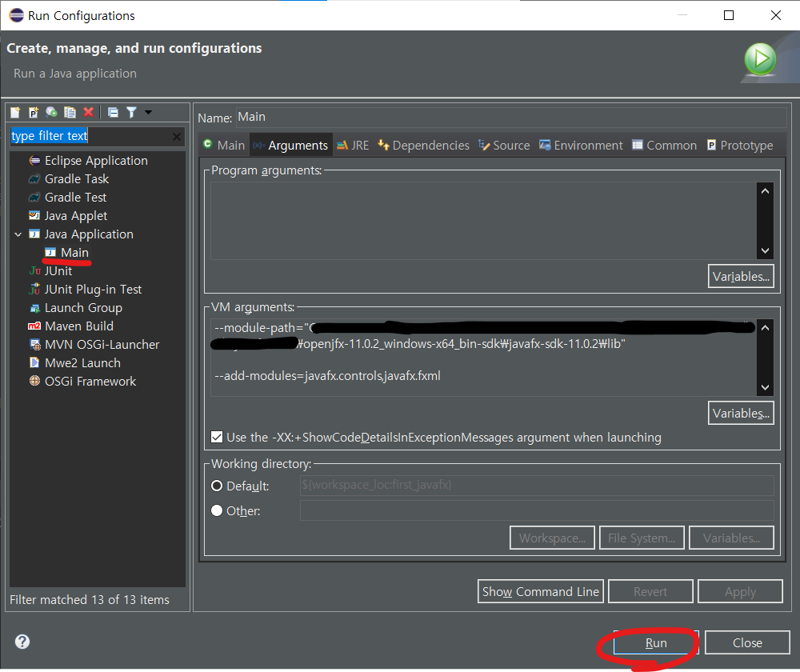Collapse the Java Application tree node

point(18,234)
